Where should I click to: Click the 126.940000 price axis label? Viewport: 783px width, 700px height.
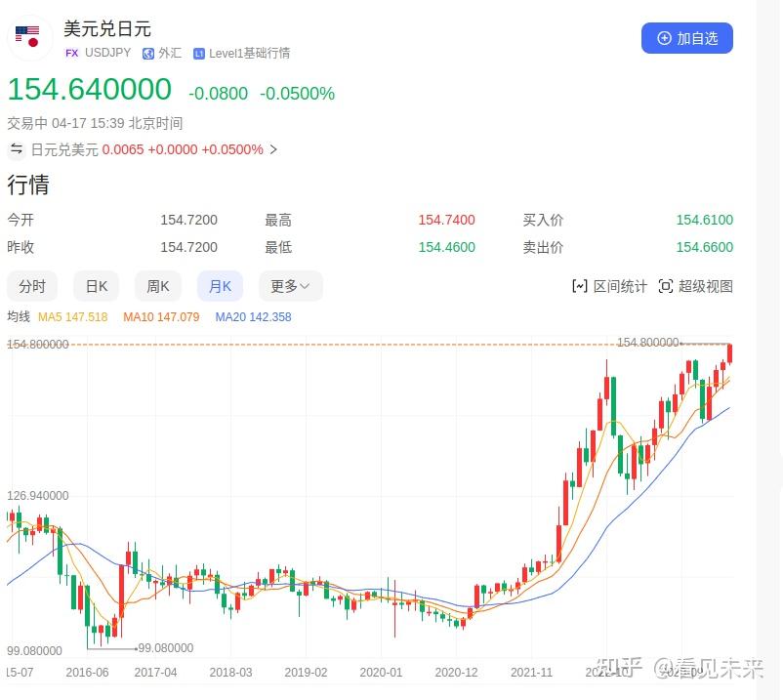click(38, 496)
